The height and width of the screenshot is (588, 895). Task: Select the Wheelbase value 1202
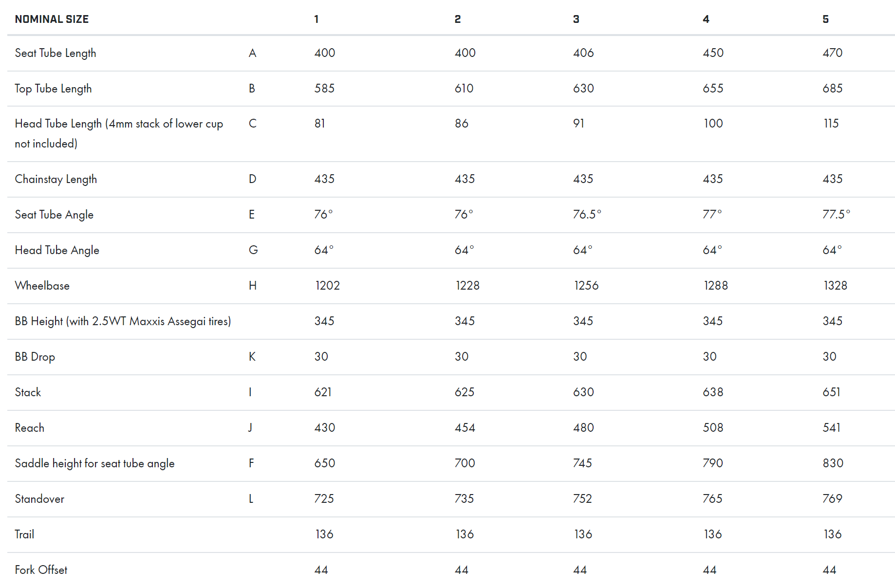[x=327, y=285]
